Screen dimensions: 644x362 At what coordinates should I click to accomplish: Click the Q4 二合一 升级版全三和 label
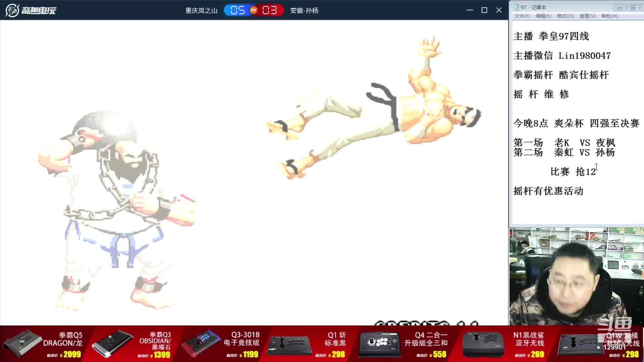tap(426, 339)
